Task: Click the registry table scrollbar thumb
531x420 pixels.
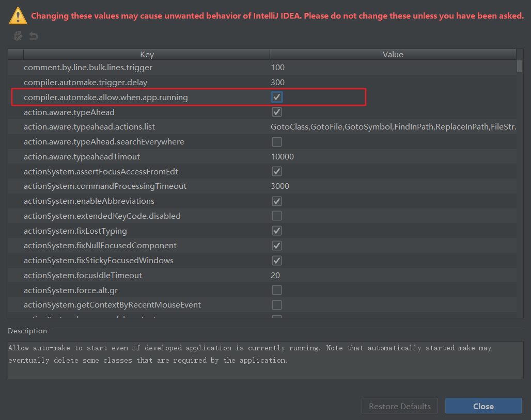Action: [x=519, y=67]
